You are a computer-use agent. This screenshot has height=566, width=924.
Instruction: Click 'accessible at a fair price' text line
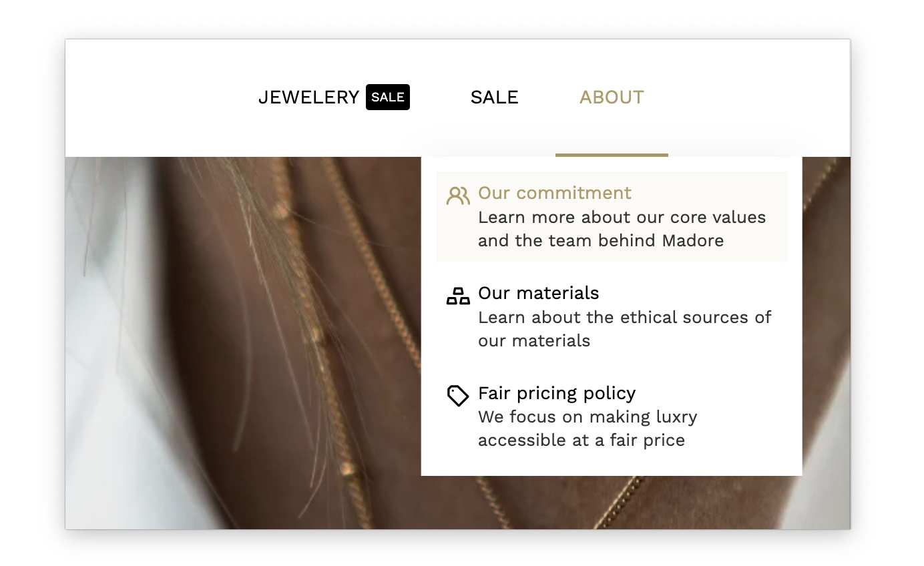point(581,441)
